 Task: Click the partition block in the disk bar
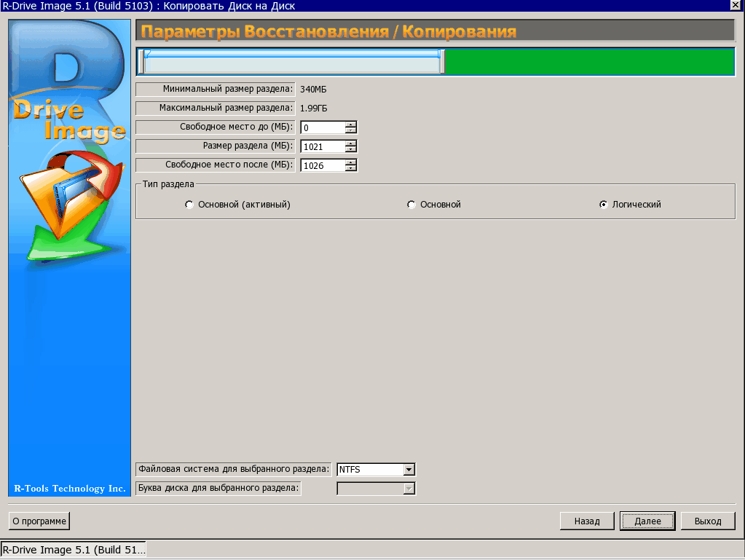[292, 62]
